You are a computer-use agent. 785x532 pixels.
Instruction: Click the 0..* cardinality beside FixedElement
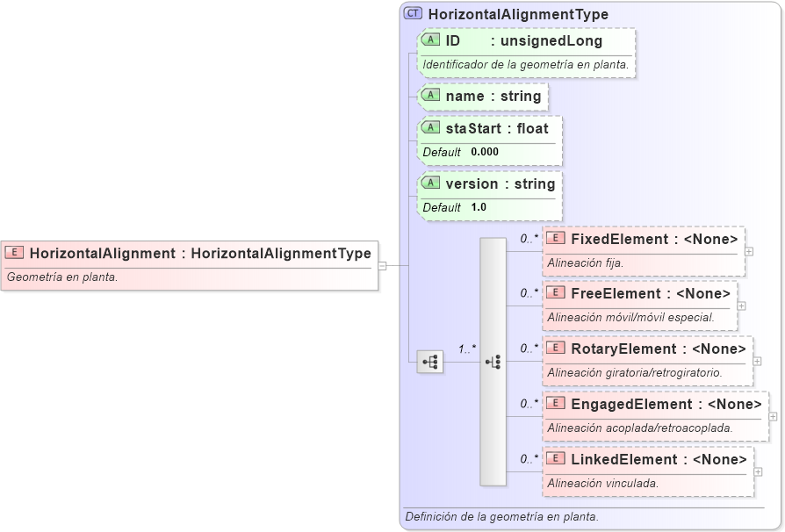tap(529, 239)
